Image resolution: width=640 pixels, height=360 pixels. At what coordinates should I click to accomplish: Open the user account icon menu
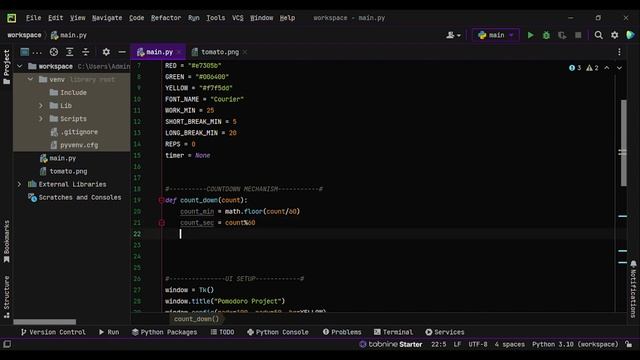pyautogui.click(x=453, y=35)
